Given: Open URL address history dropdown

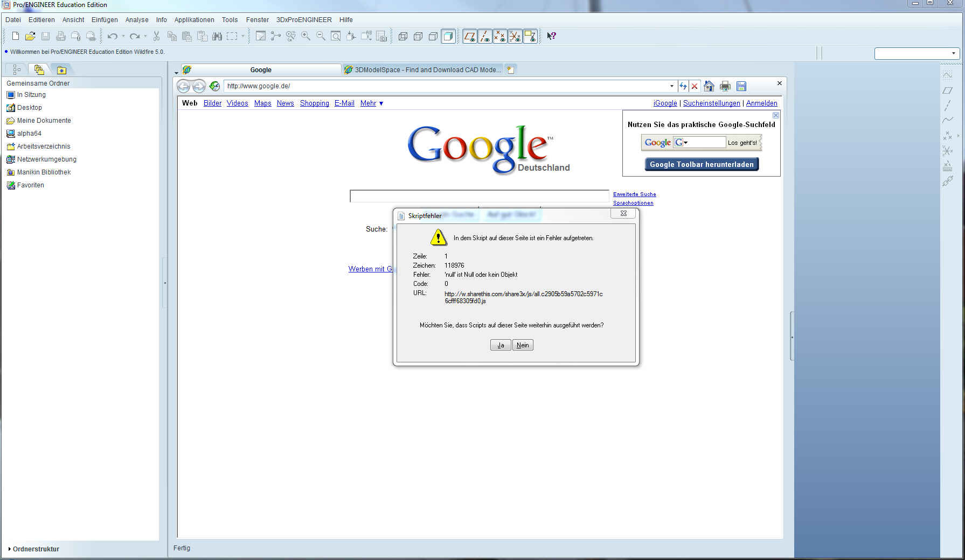Looking at the screenshot, I should coord(671,86).
